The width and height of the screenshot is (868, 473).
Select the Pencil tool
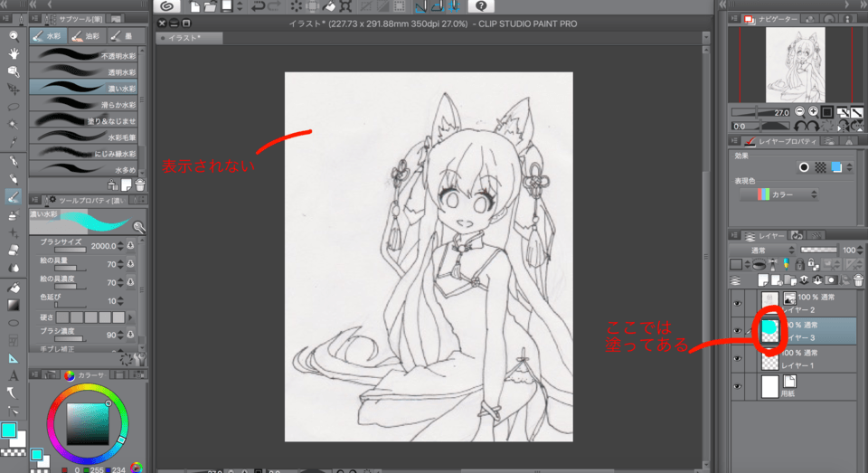point(14,179)
